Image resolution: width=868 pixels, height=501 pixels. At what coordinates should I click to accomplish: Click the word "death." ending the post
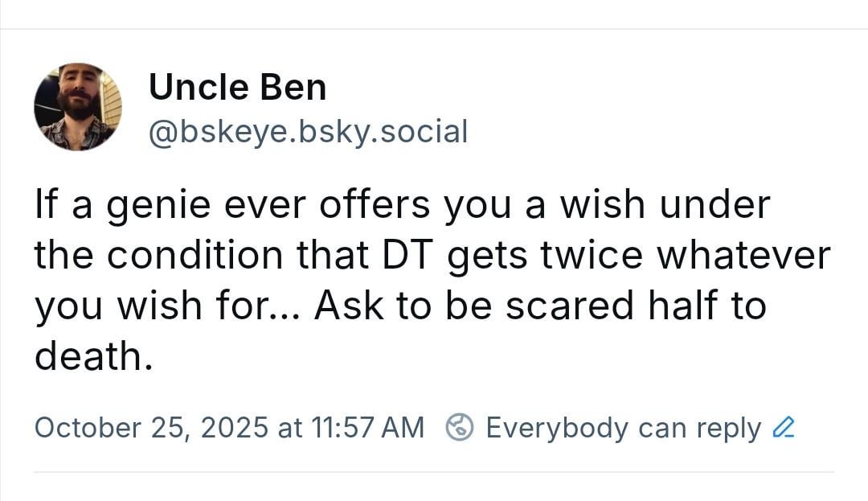point(93,356)
